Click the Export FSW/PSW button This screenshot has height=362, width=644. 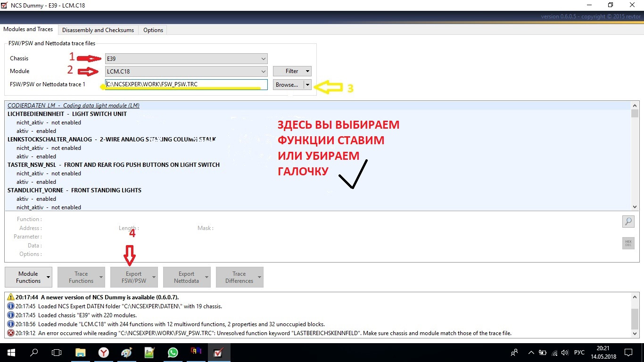tap(133, 277)
